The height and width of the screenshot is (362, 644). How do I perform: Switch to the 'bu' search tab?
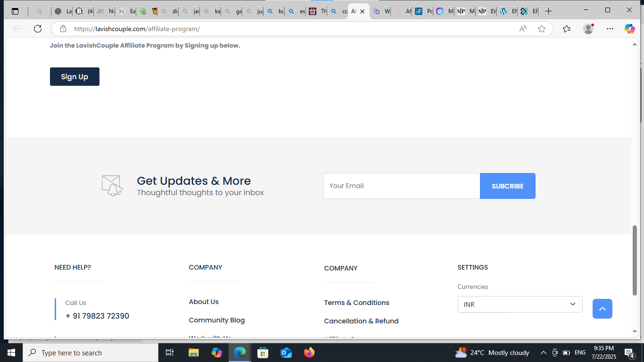point(275,11)
